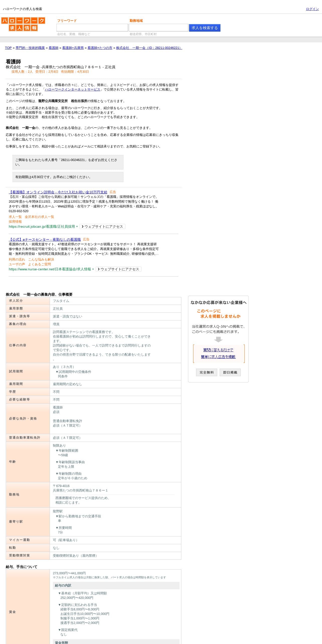Click the 即日掲載 button
322x644 pixels.
click(230, 372)
